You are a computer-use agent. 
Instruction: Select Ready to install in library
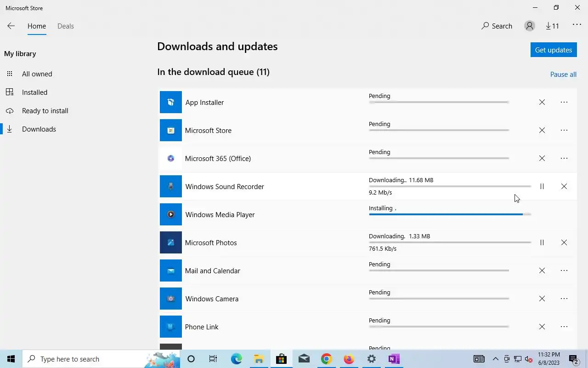tap(45, 111)
